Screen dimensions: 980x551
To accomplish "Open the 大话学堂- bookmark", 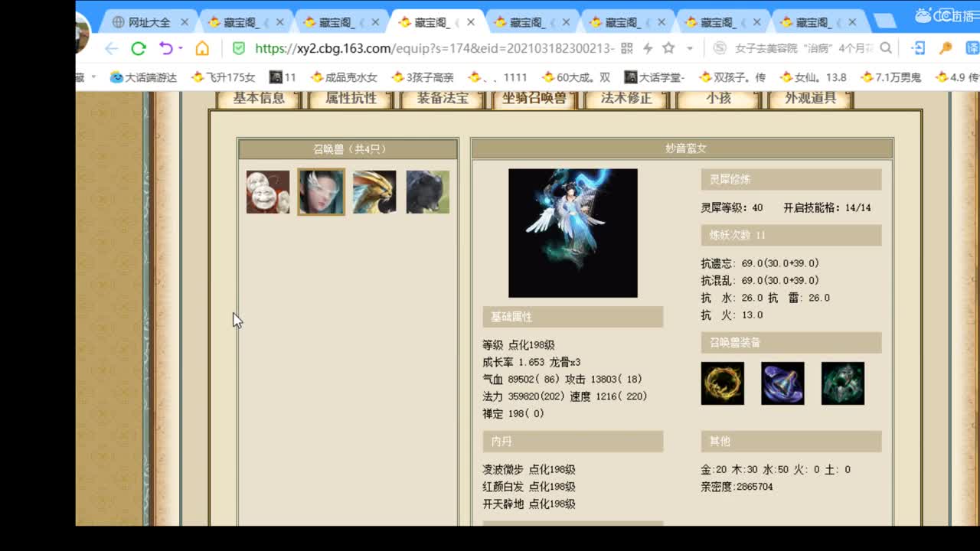I will [655, 77].
